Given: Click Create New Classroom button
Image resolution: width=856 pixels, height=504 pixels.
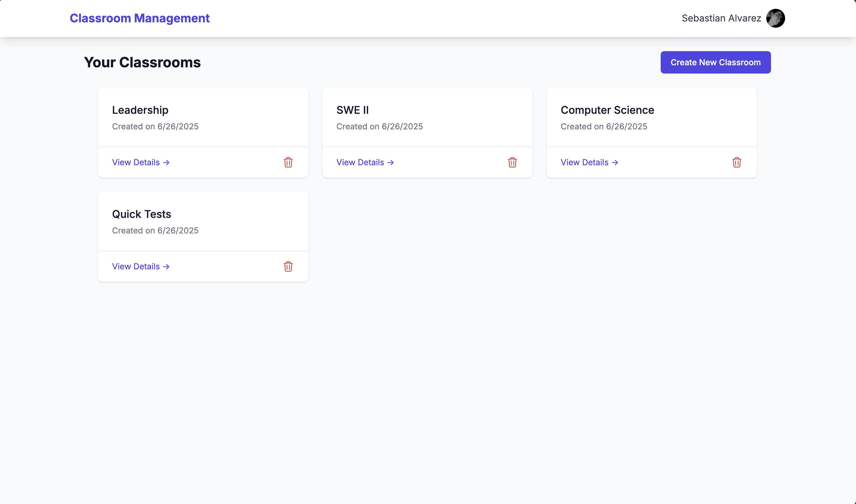Looking at the screenshot, I should (x=715, y=63).
